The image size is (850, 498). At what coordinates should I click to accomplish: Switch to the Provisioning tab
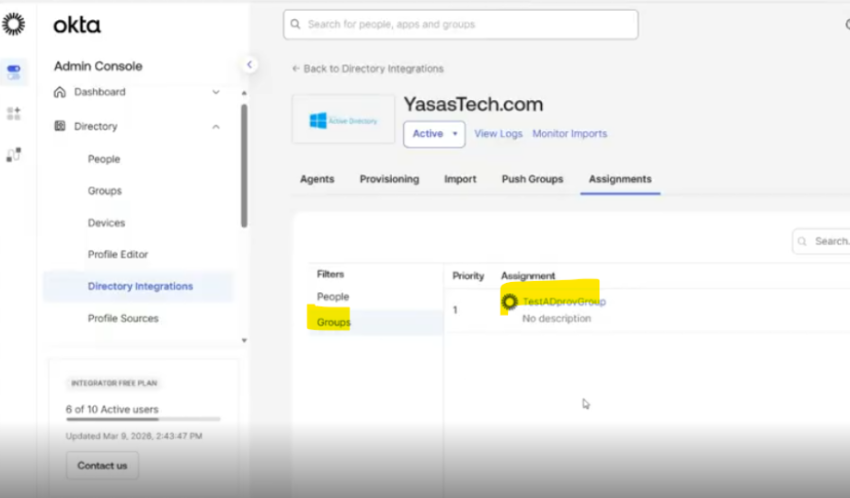389,179
